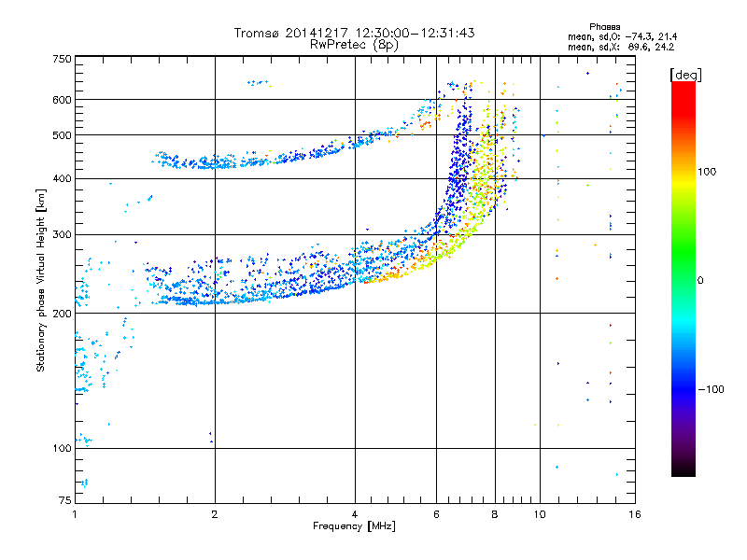Click the x-axis tick label '4'
Image resolution: width=747 pixels, height=560 pixels.
click(355, 514)
